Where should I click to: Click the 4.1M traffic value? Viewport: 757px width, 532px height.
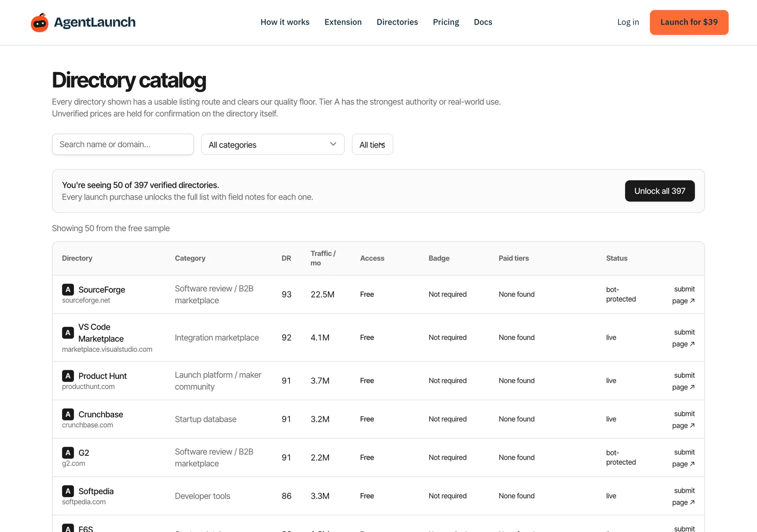(320, 338)
